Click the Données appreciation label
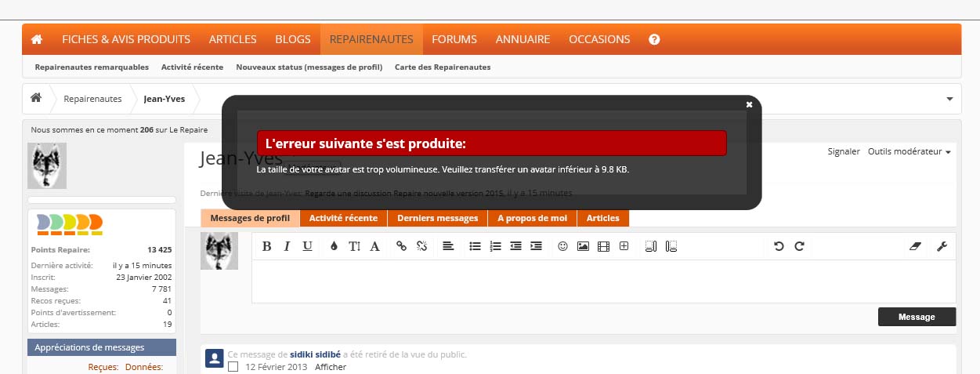This screenshot has height=374, width=980. tap(144, 367)
